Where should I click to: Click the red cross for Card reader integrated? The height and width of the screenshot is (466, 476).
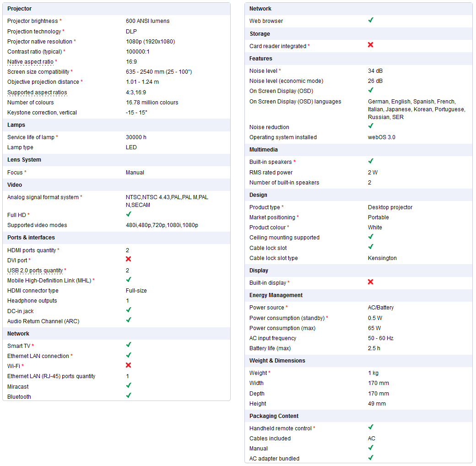click(371, 45)
